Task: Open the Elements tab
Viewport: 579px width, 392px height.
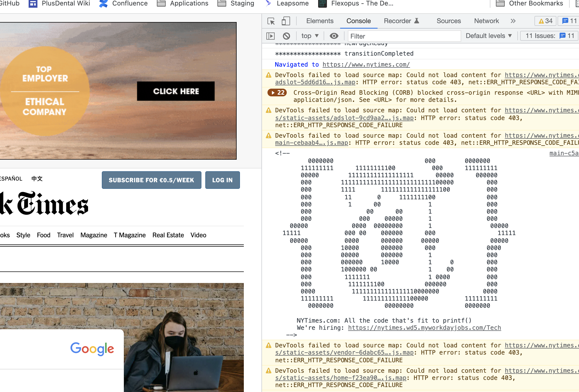Action: pyautogui.click(x=320, y=21)
